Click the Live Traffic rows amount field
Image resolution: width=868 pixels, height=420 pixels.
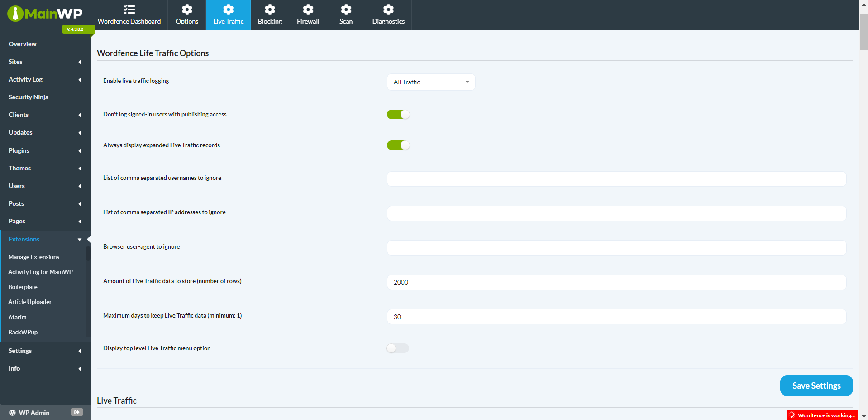(x=616, y=282)
